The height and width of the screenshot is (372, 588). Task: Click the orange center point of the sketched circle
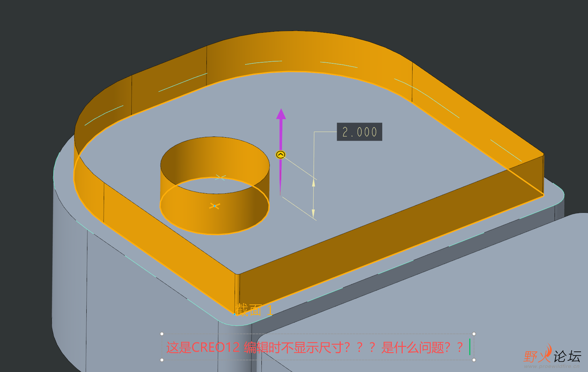[x=214, y=206]
